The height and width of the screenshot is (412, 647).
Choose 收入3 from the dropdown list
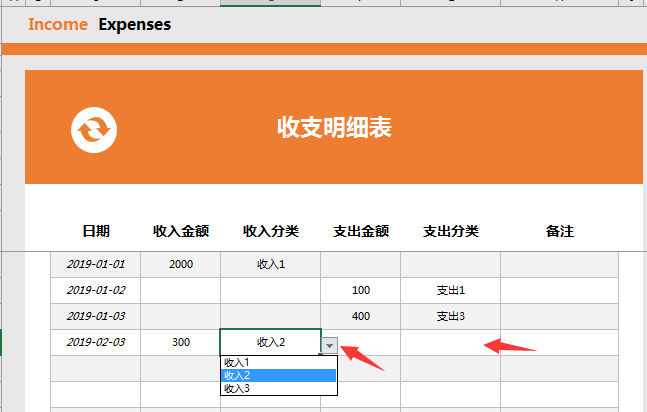pyautogui.click(x=279, y=388)
